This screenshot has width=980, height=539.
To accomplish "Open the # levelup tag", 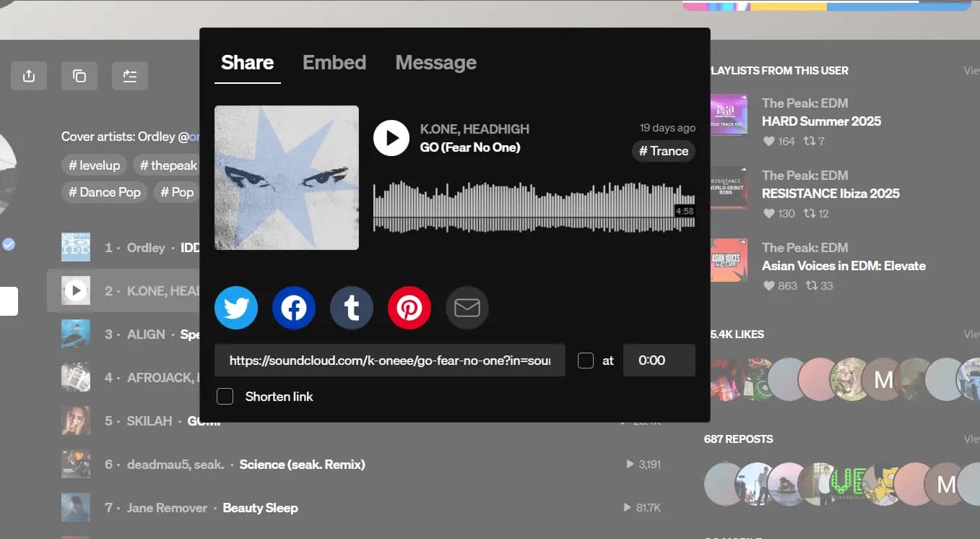I will click(x=94, y=165).
